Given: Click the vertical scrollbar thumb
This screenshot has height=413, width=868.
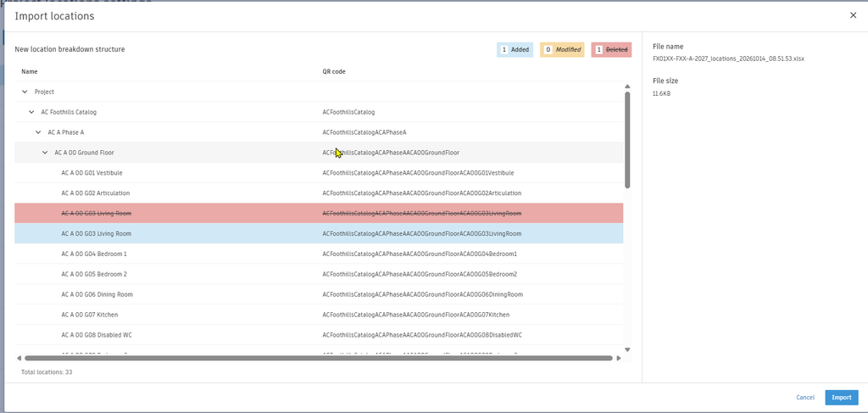Looking at the screenshot, I should pyautogui.click(x=627, y=140).
